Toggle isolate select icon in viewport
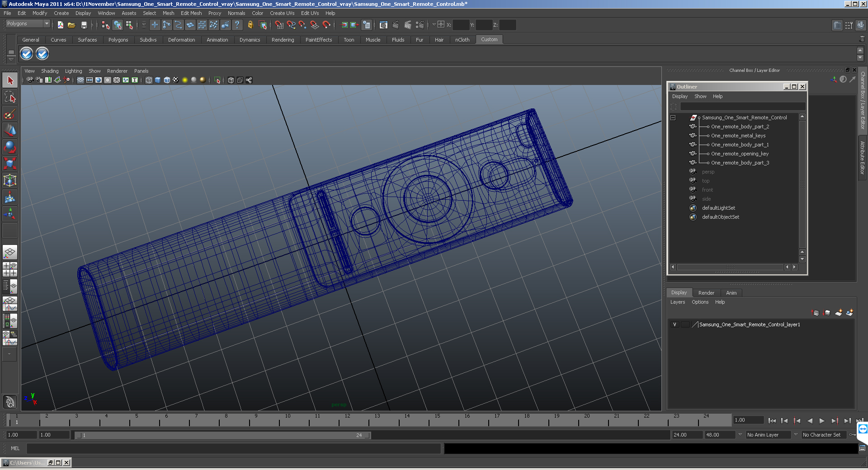The height and width of the screenshot is (470, 868). pos(217,80)
